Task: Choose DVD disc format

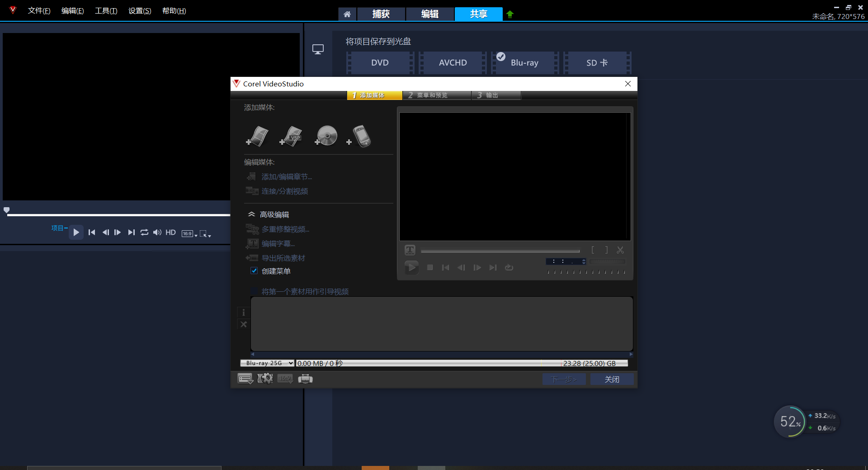Action: pos(380,63)
